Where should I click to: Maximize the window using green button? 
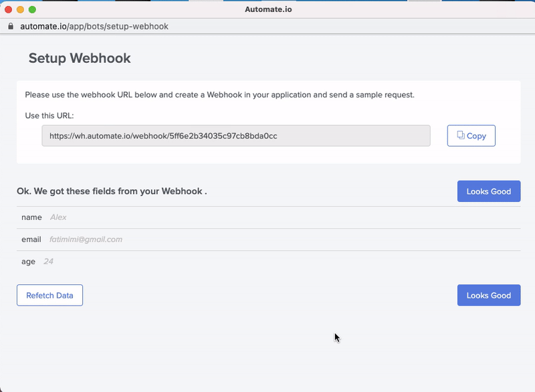tap(32, 9)
